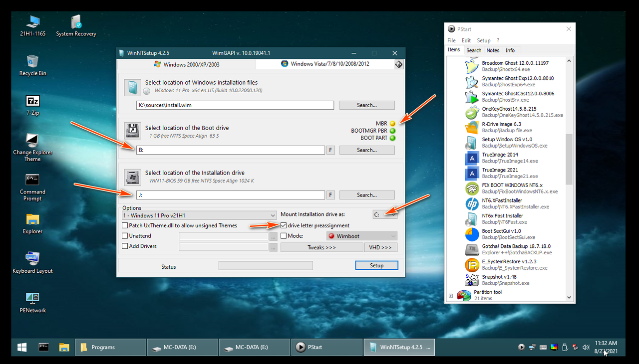Click Symantec Ghost Exp icon in PStart

coord(472,81)
